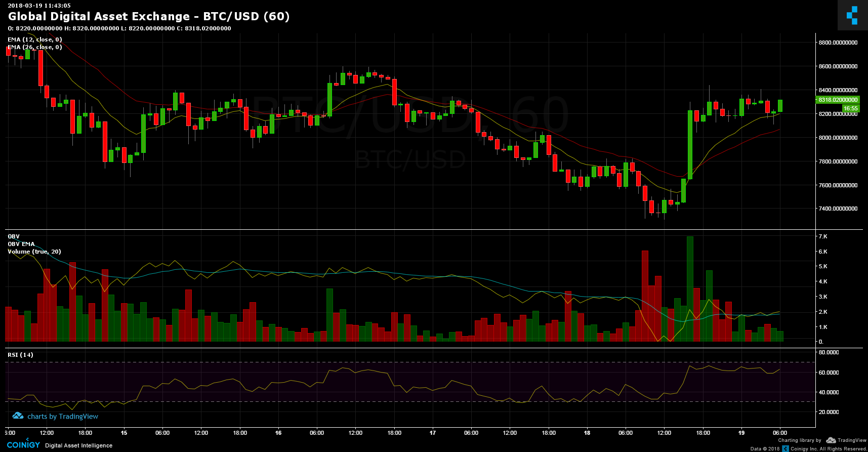Viewport: 868px width, 452px height.
Task: Click the blue Coinigy logo icon at top right
Action: coord(852,15)
